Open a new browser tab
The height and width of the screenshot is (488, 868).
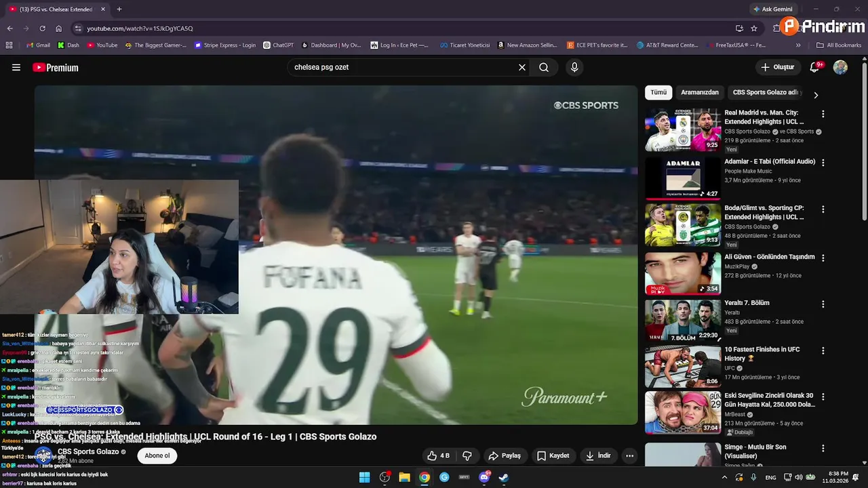tap(119, 9)
